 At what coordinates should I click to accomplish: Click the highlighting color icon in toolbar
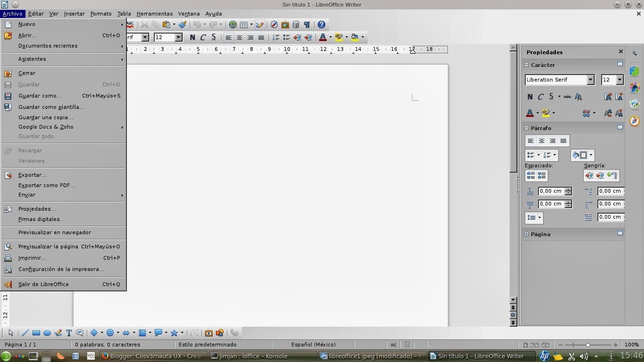pyautogui.click(x=339, y=37)
